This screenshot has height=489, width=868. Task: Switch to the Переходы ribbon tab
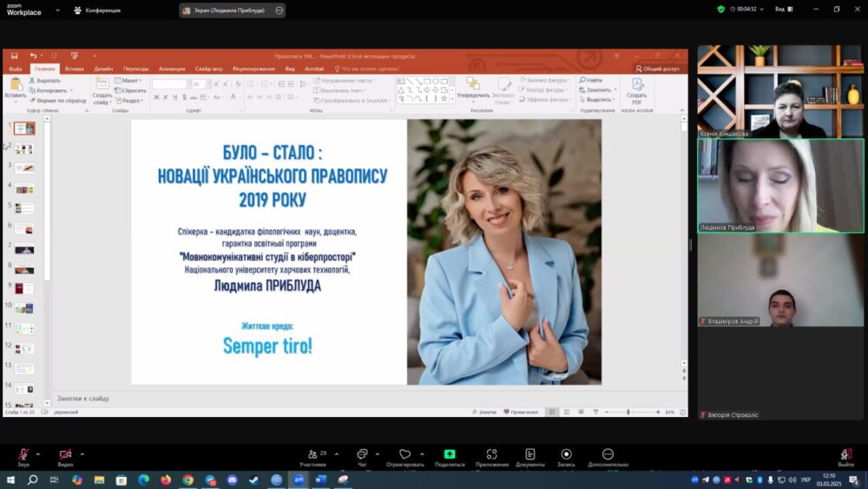[x=135, y=69]
